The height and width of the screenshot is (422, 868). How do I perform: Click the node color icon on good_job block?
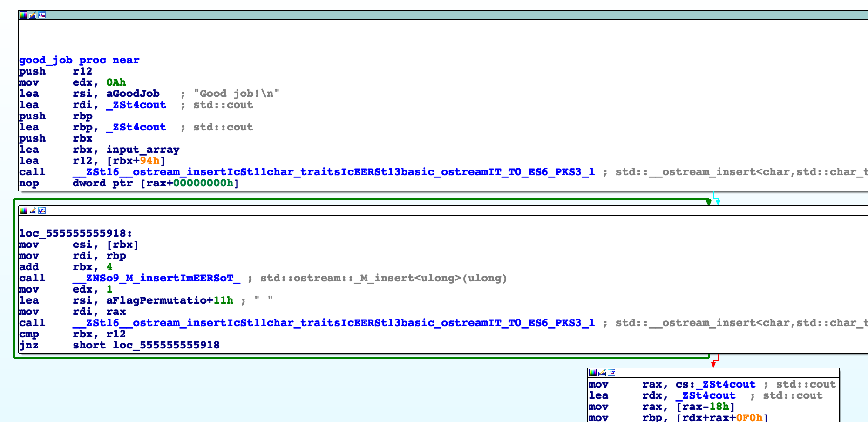(23, 15)
